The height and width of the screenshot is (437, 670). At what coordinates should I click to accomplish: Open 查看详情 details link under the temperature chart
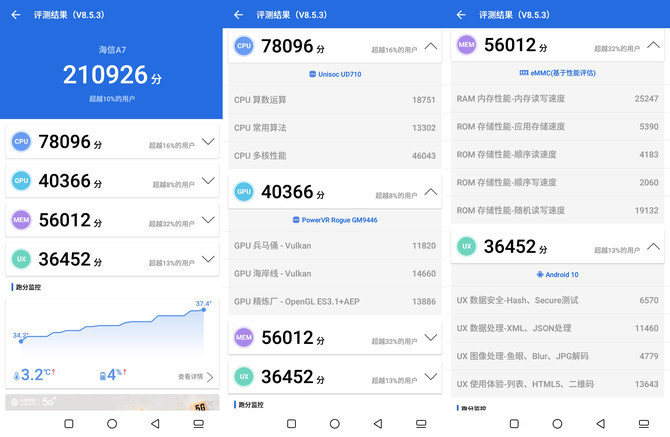tap(196, 377)
